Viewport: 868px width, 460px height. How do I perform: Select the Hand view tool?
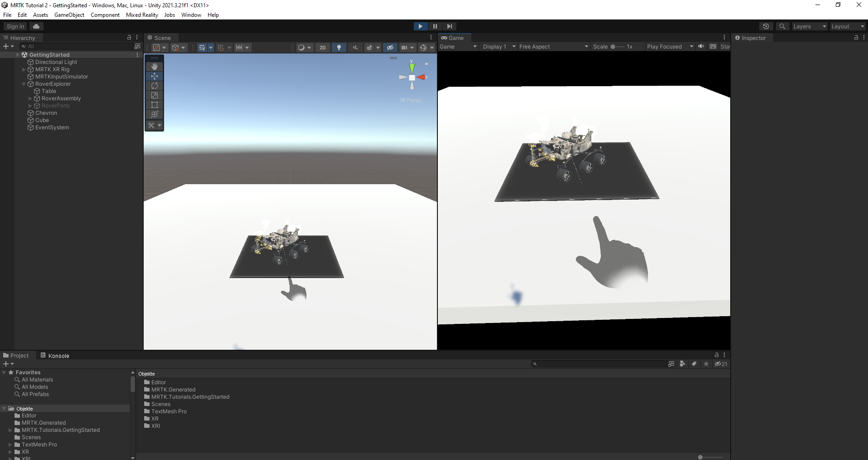[x=154, y=66]
